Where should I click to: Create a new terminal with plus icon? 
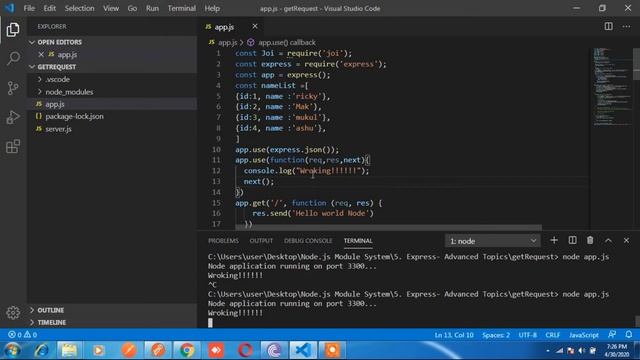(554, 240)
